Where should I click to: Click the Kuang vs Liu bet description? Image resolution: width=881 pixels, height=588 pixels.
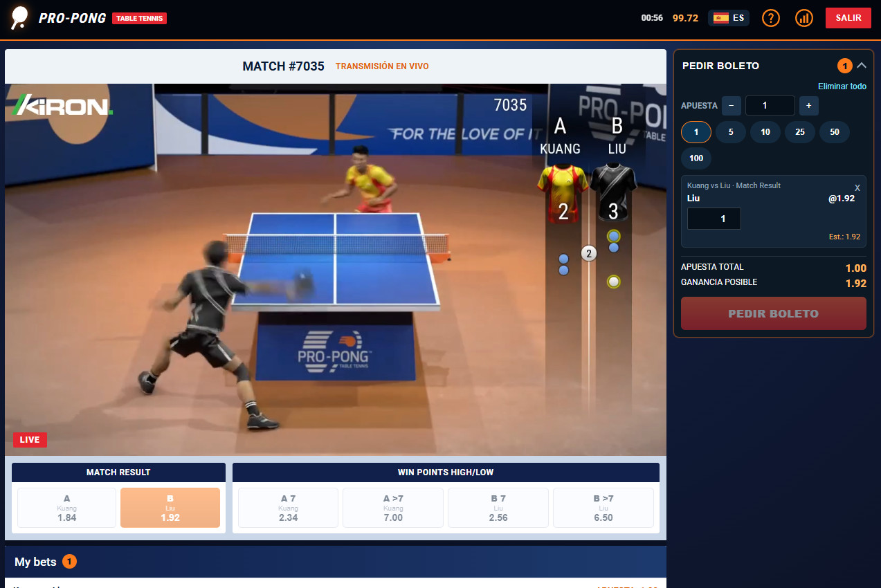coord(734,185)
